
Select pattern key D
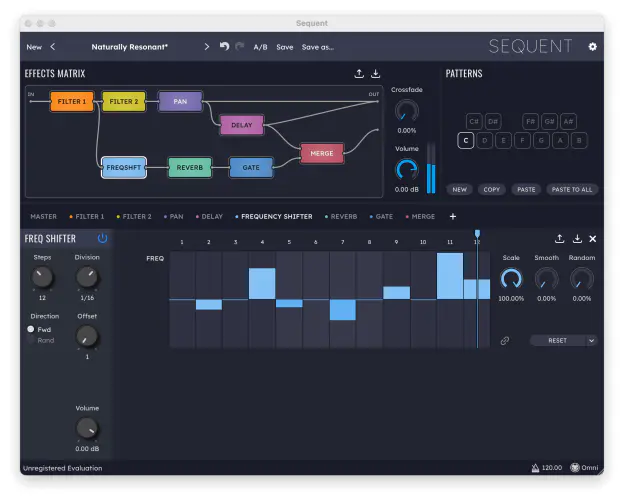point(484,141)
